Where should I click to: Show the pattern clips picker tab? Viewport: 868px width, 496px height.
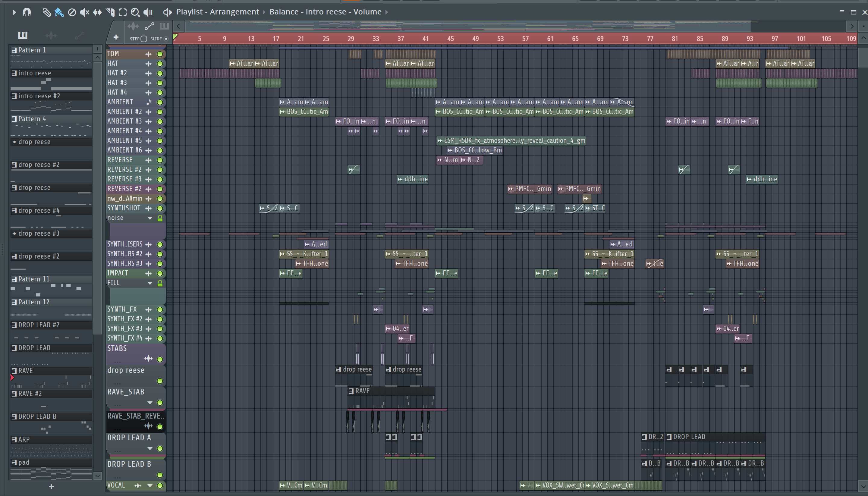[x=23, y=35]
